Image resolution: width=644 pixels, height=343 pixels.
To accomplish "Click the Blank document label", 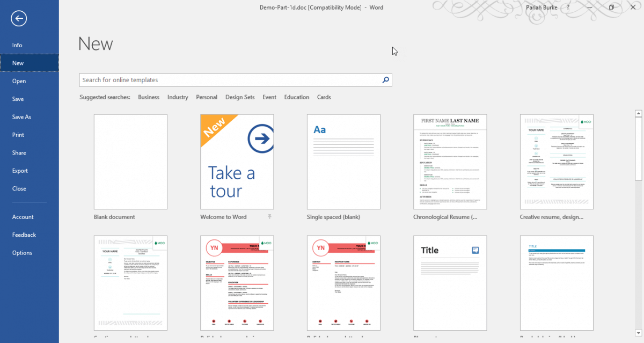I will pos(114,217).
